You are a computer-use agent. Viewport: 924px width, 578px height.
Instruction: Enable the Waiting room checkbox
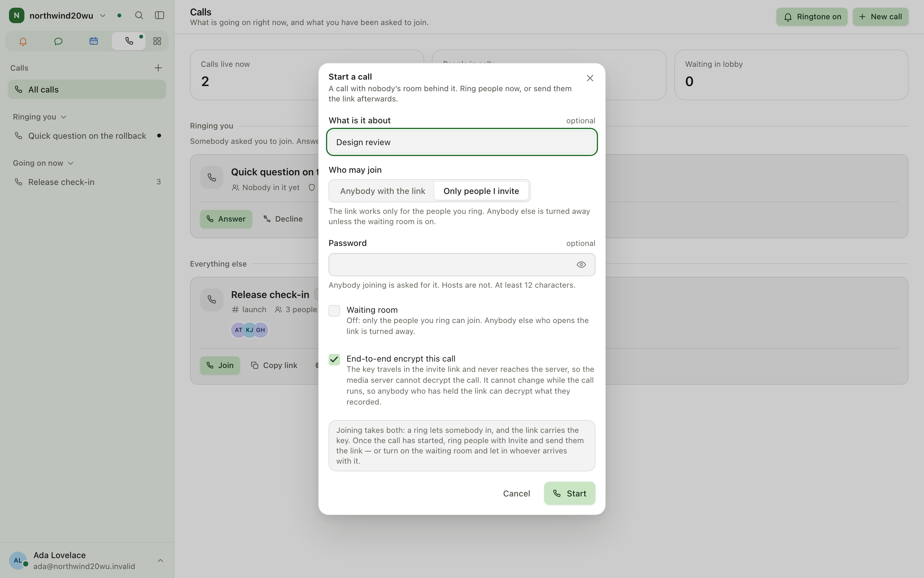[335, 311]
